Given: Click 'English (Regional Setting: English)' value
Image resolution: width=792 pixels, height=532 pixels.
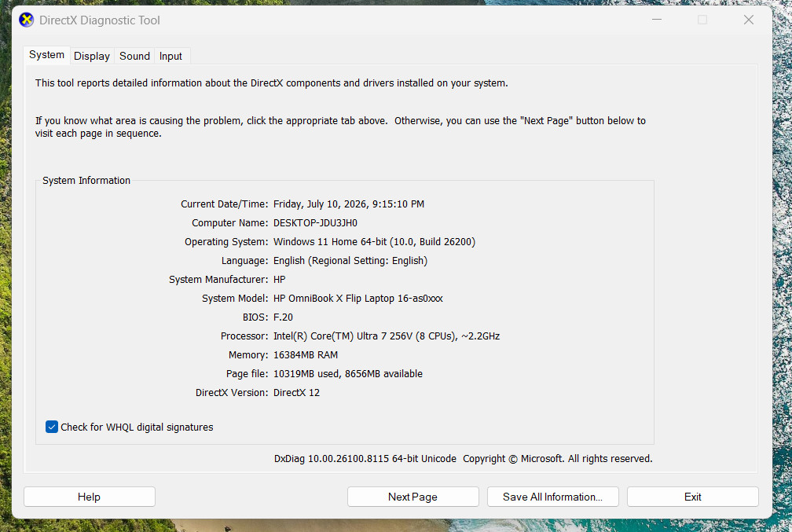Looking at the screenshot, I should (x=350, y=261).
